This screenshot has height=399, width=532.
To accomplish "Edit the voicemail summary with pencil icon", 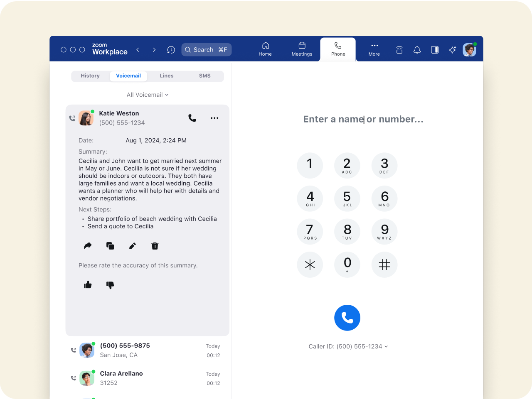I will click(133, 246).
